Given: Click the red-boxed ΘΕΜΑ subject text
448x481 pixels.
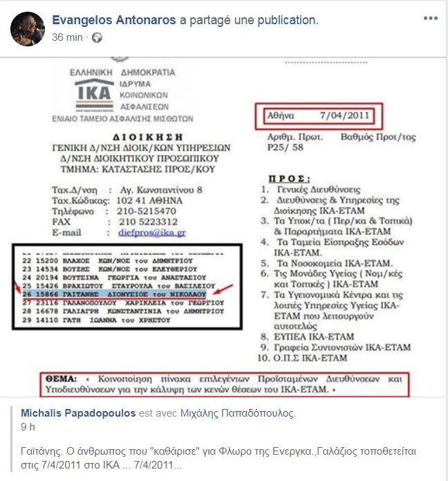Looking at the screenshot, I should (224, 384).
